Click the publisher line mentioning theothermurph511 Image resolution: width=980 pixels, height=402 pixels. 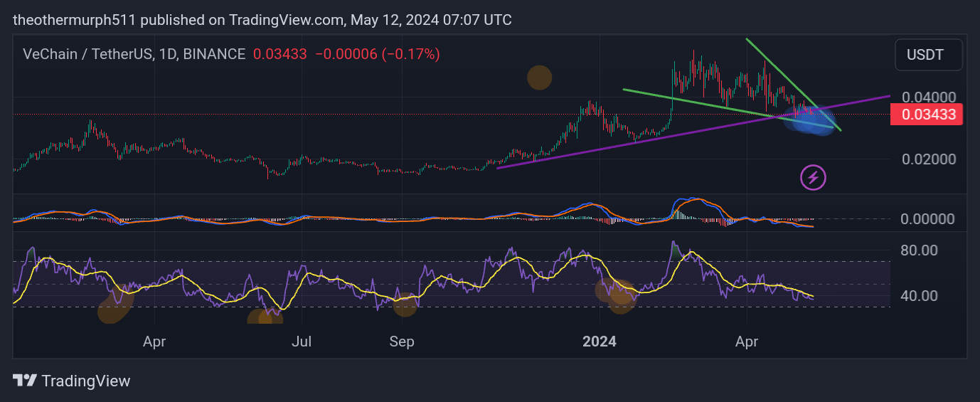[262, 20]
